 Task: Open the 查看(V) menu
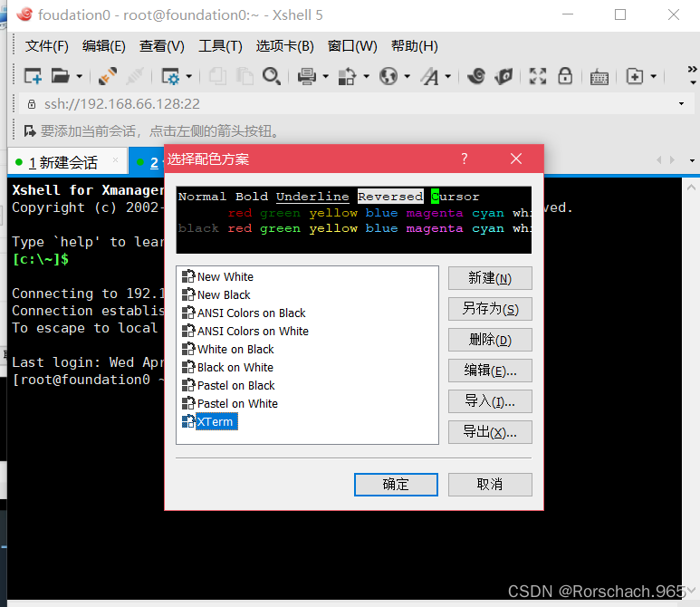pyautogui.click(x=162, y=46)
